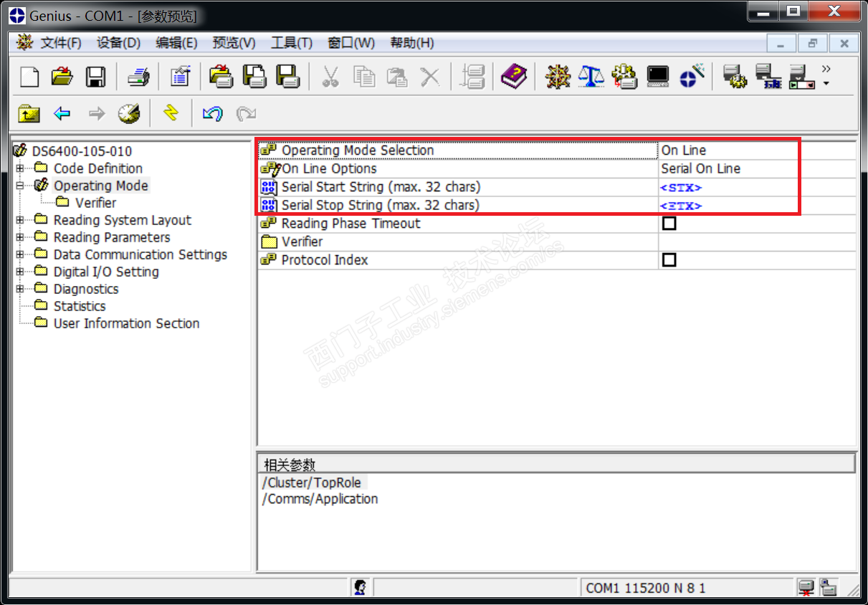This screenshot has height=605, width=868.
Task: Click the 'On Line' operating mode value
Action: 684,150
